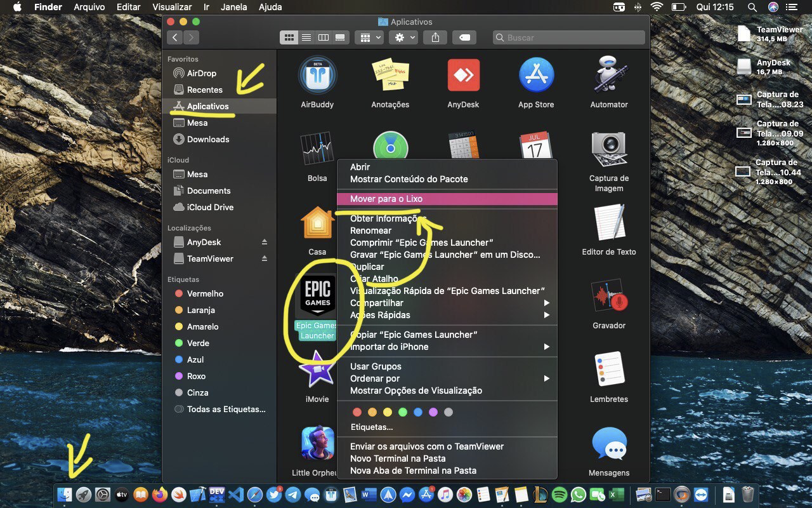This screenshot has height=508, width=812.
Task: Select the Editor de Texto app
Action: pyautogui.click(x=609, y=223)
